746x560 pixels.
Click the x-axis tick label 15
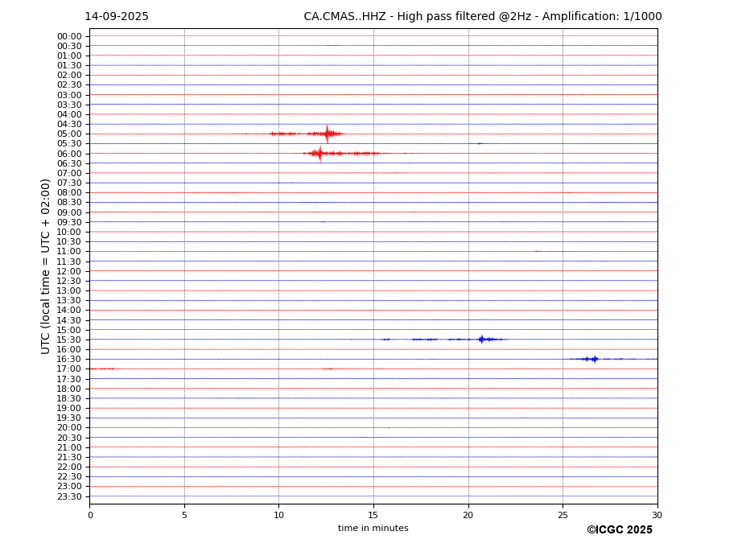pyautogui.click(x=373, y=515)
